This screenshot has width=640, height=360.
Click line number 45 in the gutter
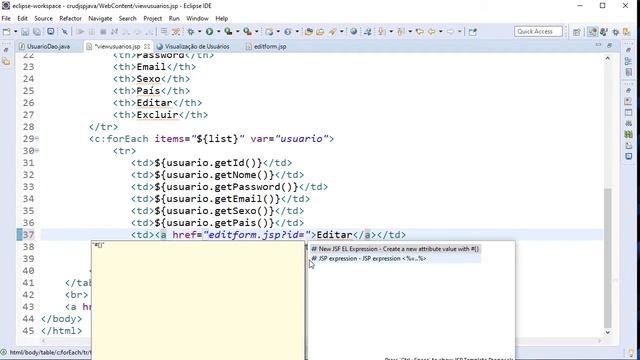[28, 331]
